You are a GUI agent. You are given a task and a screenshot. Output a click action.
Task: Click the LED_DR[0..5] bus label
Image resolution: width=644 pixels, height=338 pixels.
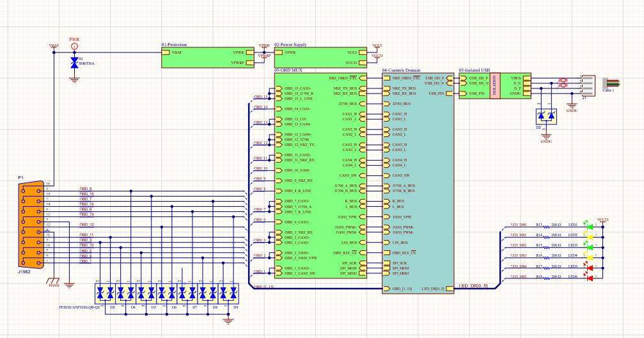473,286
